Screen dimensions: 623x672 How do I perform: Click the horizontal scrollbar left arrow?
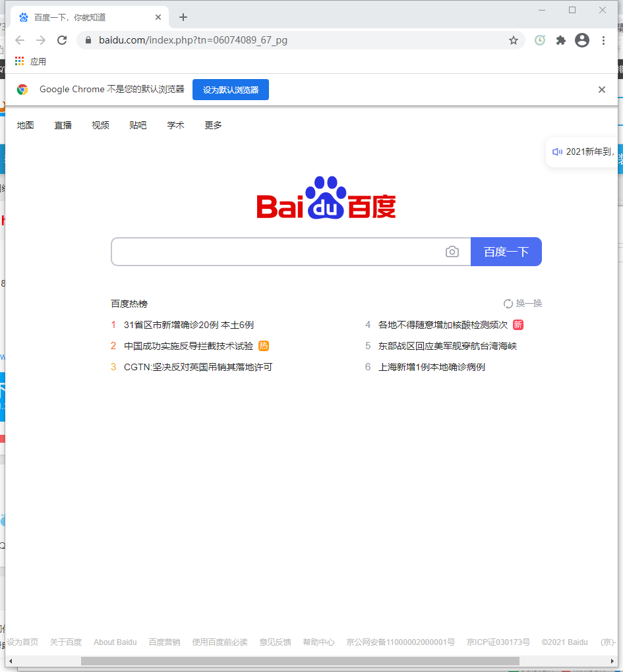(11, 661)
